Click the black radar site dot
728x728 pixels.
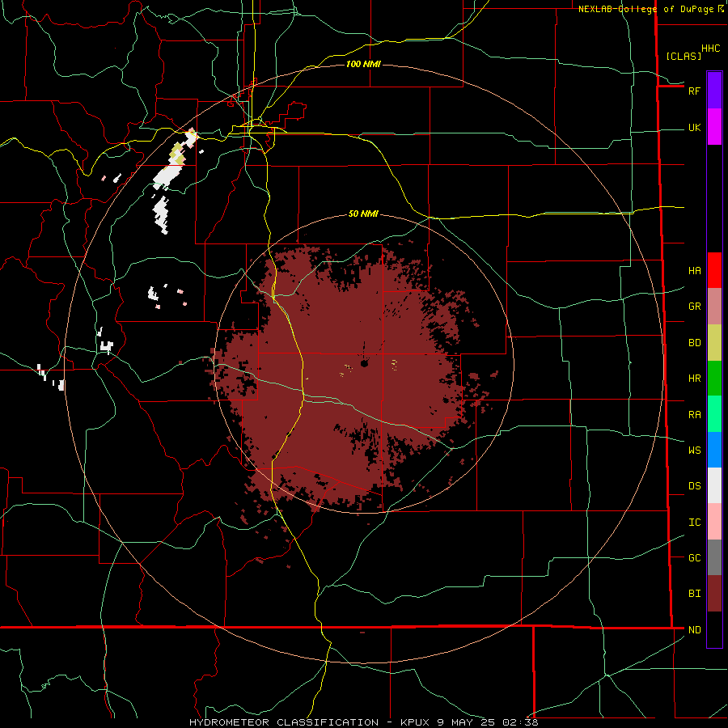pos(364,363)
